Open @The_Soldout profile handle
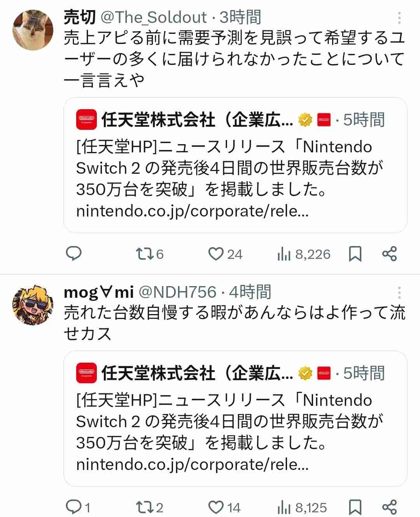 (x=154, y=17)
